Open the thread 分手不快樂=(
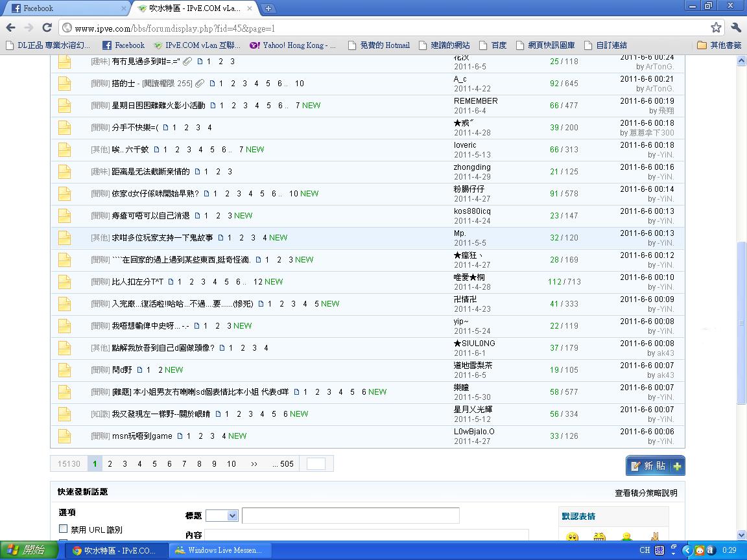Viewport: 747px width, 560px height. [x=135, y=128]
